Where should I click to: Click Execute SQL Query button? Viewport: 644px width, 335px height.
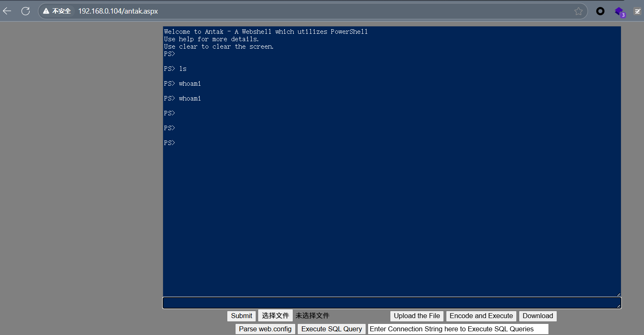click(x=331, y=329)
